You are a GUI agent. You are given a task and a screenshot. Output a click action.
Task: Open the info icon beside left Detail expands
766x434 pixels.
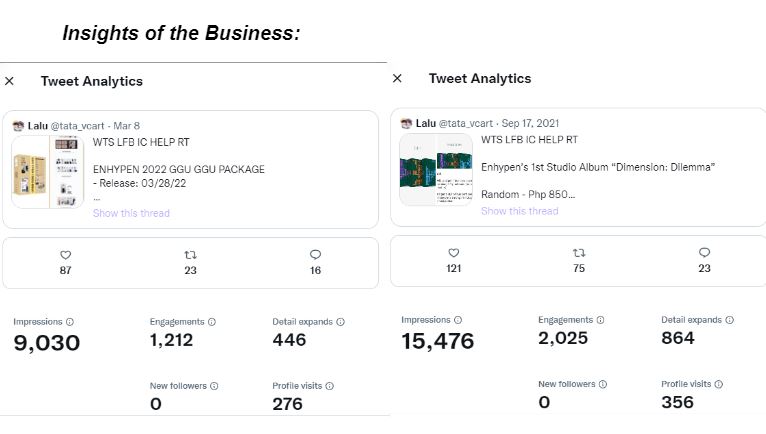tap(341, 322)
